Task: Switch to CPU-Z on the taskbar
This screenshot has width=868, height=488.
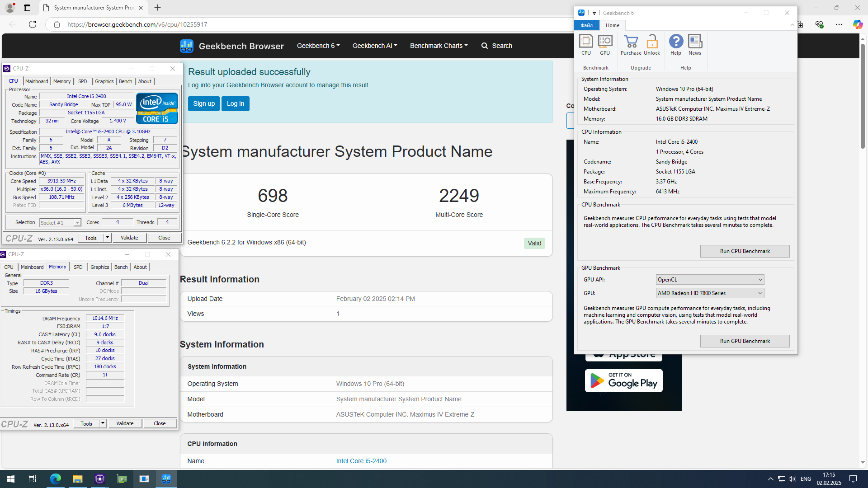Action: point(100,479)
